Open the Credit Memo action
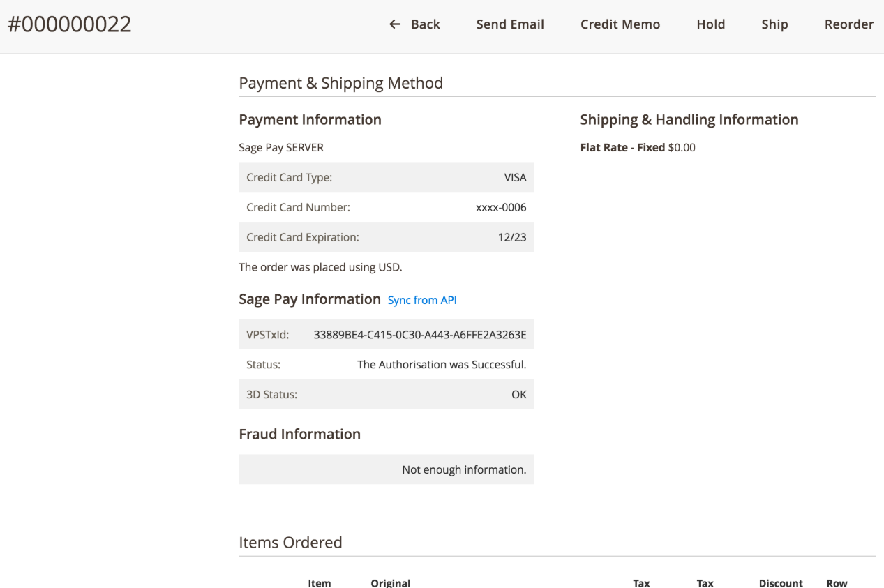 click(x=620, y=24)
